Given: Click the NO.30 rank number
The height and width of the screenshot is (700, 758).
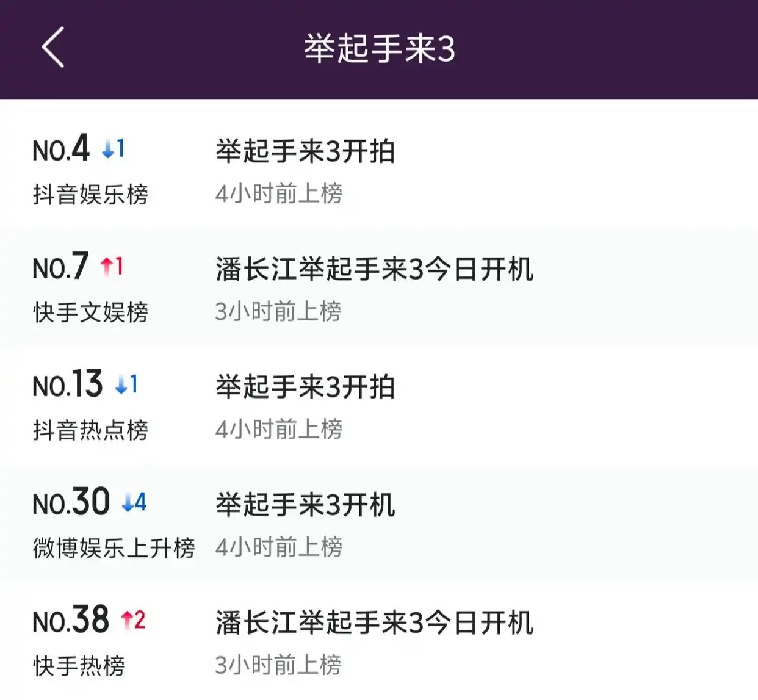Looking at the screenshot, I should coord(71,502).
